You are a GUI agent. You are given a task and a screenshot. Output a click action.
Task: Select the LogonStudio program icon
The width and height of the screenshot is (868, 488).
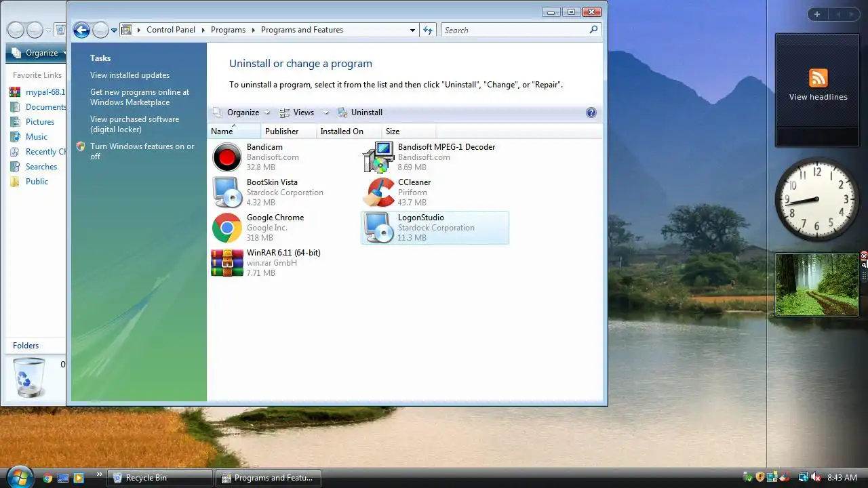pos(378,228)
